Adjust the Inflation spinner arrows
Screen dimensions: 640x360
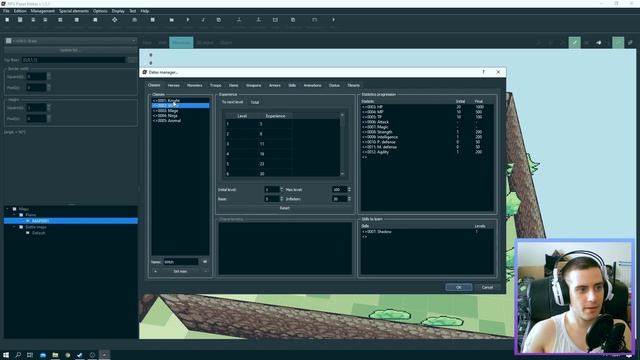(349, 199)
